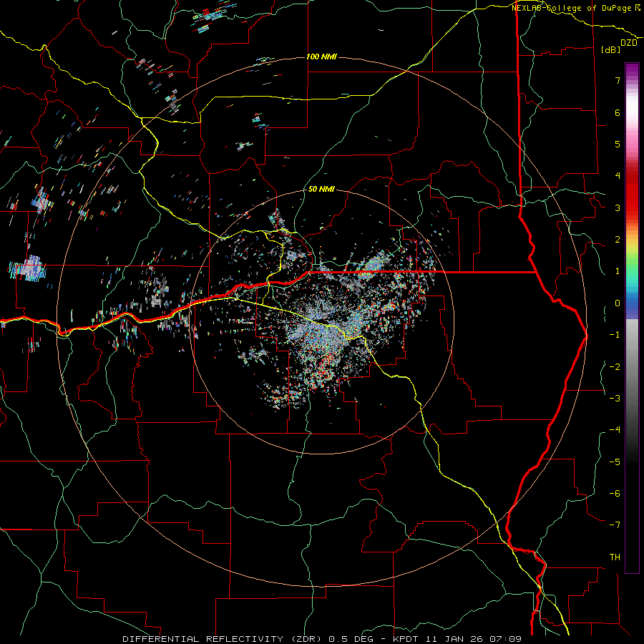Screen dimensions: 644x644
Task: Click the 4 value on color scale
Action: [x=618, y=176]
